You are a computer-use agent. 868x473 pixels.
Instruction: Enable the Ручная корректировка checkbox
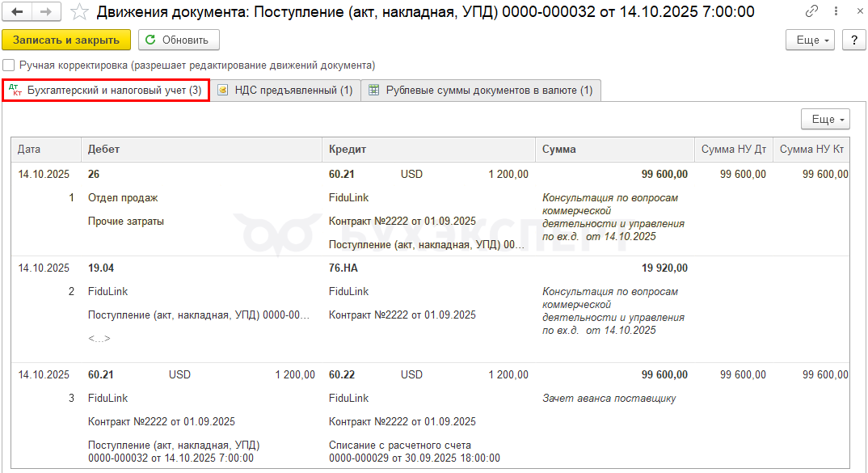[9, 65]
